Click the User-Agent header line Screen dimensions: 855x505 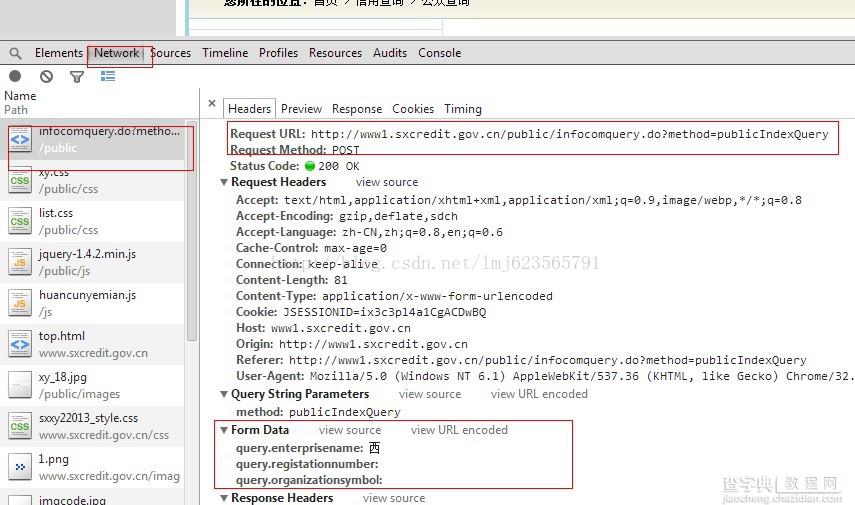(545, 376)
